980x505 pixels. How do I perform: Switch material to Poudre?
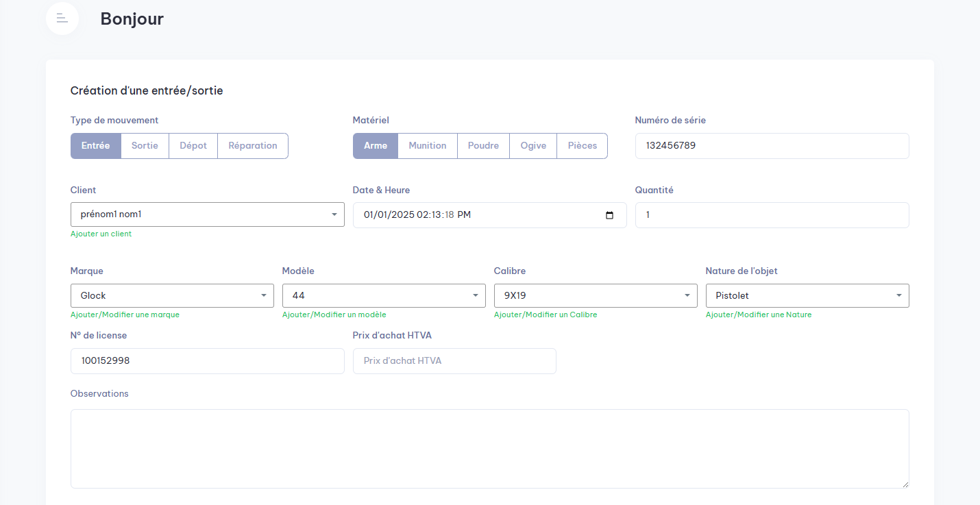point(483,146)
